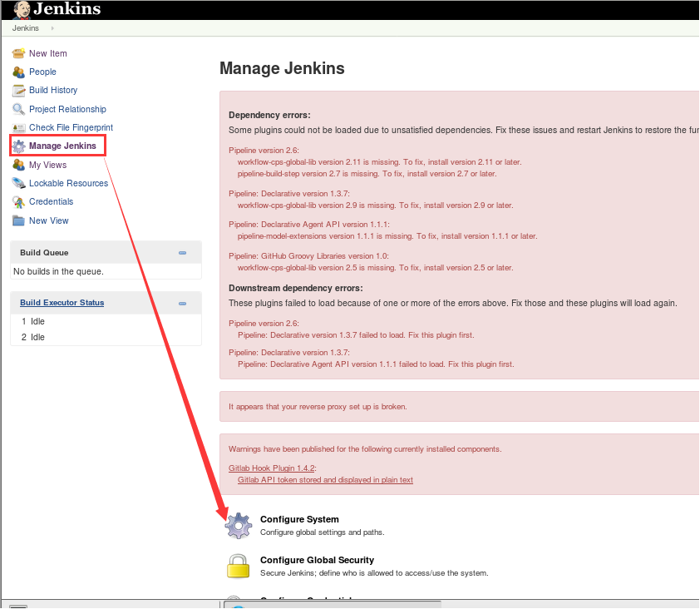Click the Project Relationship magnifier icon
The image size is (700, 609).
(18, 109)
